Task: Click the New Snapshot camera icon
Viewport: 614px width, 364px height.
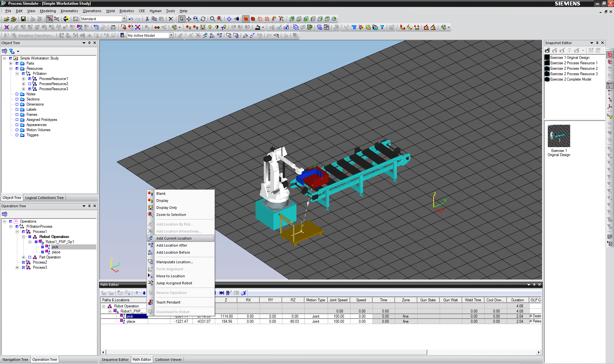Action: tap(547, 50)
